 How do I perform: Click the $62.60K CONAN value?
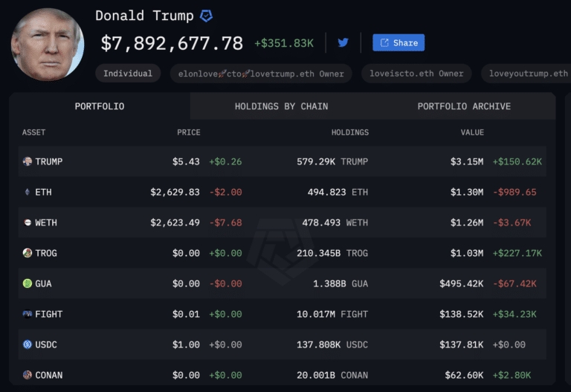[464, 375]
